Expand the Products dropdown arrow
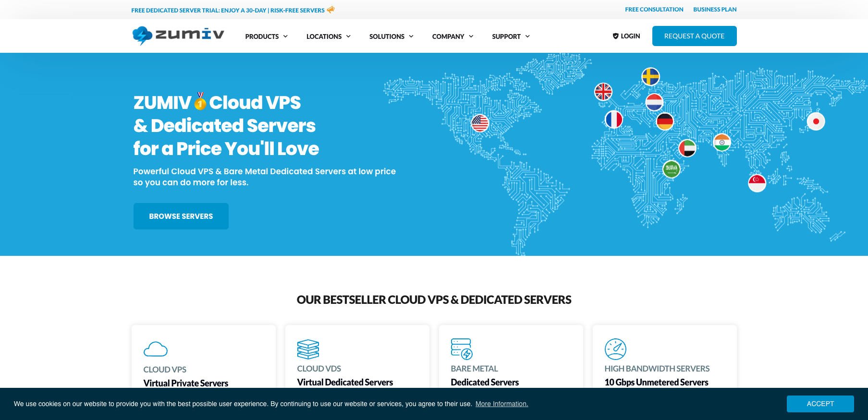The width and height of the screenshot is (868, 420). pos(285,36)
